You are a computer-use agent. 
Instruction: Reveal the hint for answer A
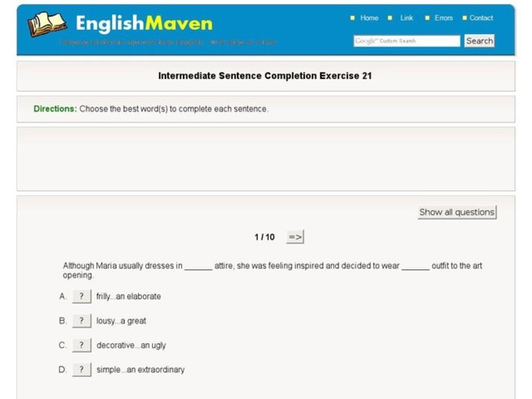(x=81, y=296)
